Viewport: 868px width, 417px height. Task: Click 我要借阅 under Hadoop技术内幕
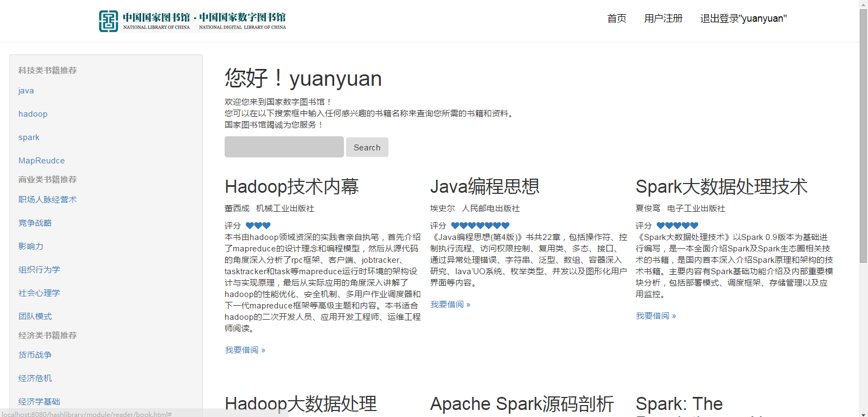[245, 350]
